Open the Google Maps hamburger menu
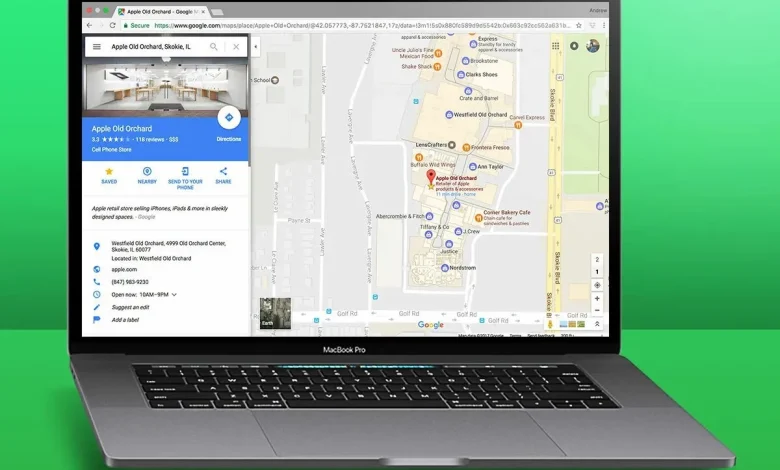The width and height of the screenshot is (780, 470). tap(97, 47)
